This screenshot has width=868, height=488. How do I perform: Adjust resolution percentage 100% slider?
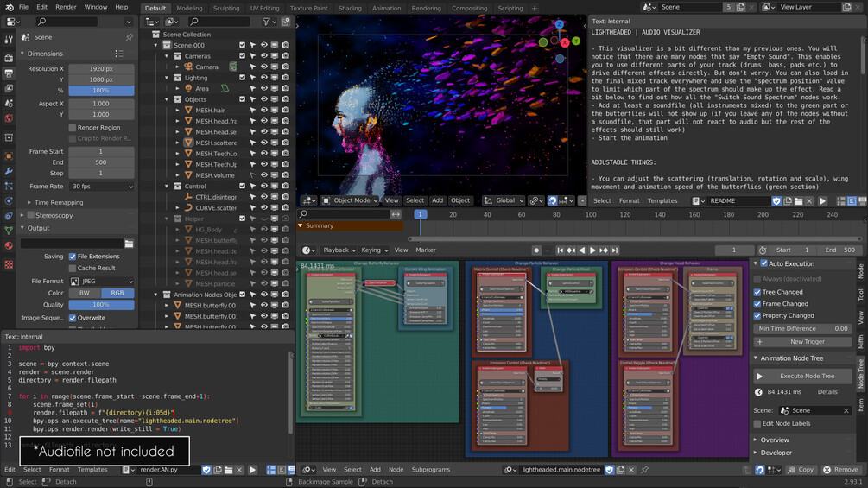101,90
